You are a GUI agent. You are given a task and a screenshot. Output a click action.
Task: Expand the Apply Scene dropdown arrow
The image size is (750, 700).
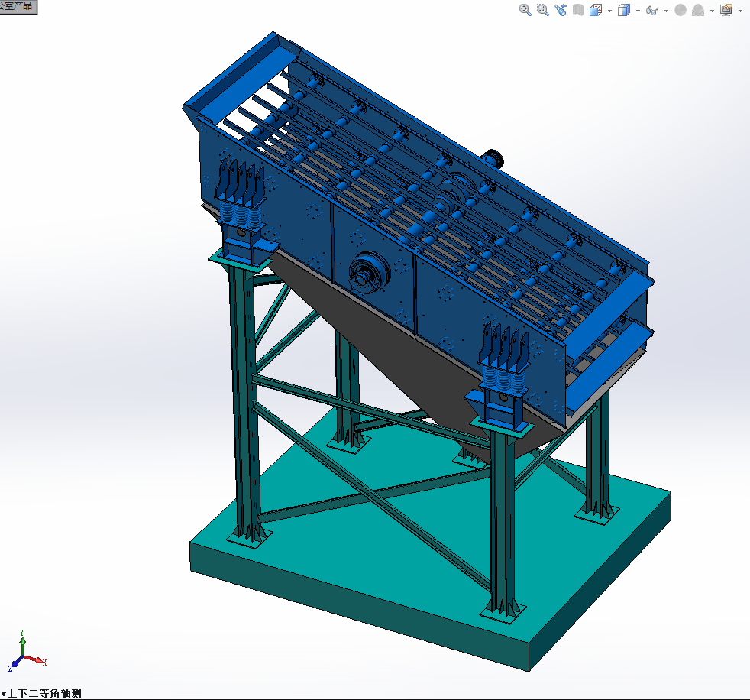[712, 11]
